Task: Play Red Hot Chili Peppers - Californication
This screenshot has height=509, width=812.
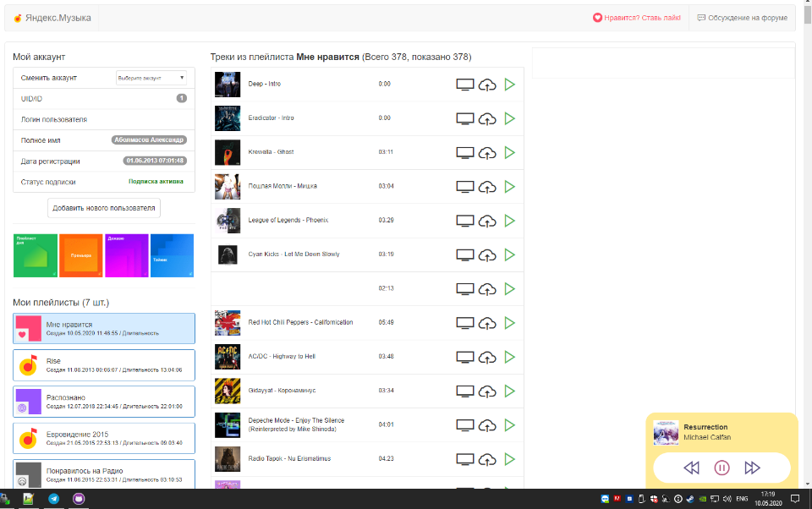Action: click(509, 323)
